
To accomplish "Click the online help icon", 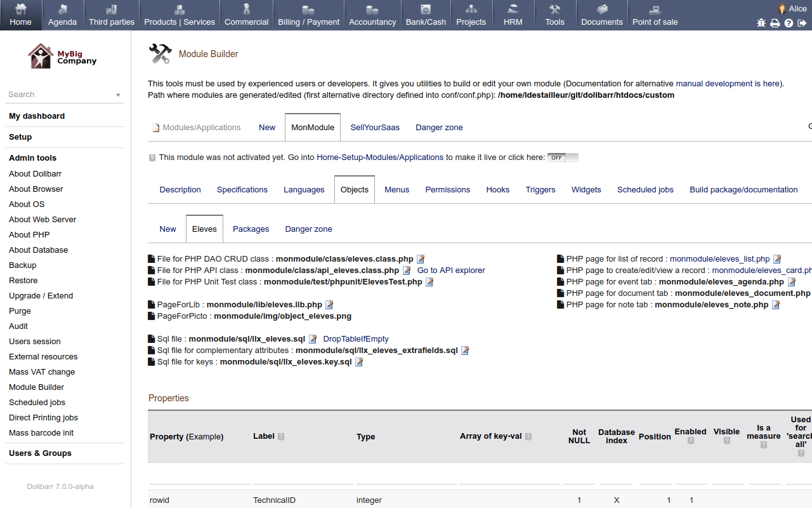I will pos(789,23).
